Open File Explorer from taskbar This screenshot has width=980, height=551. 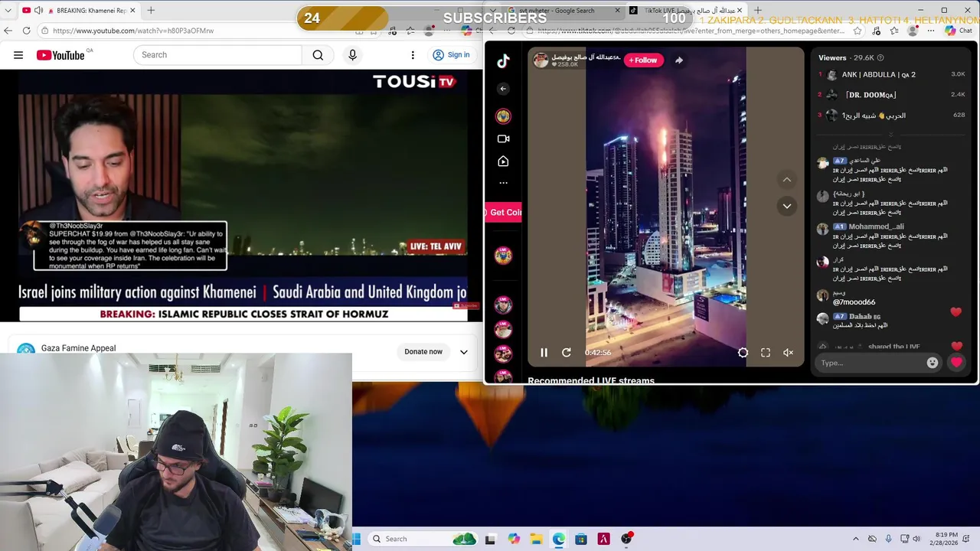[x=536, y=539]
